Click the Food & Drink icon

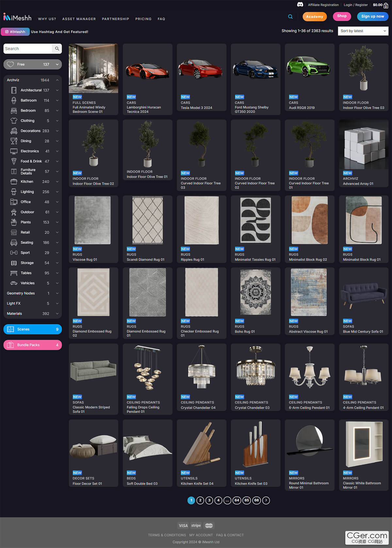tap(14, 161)
